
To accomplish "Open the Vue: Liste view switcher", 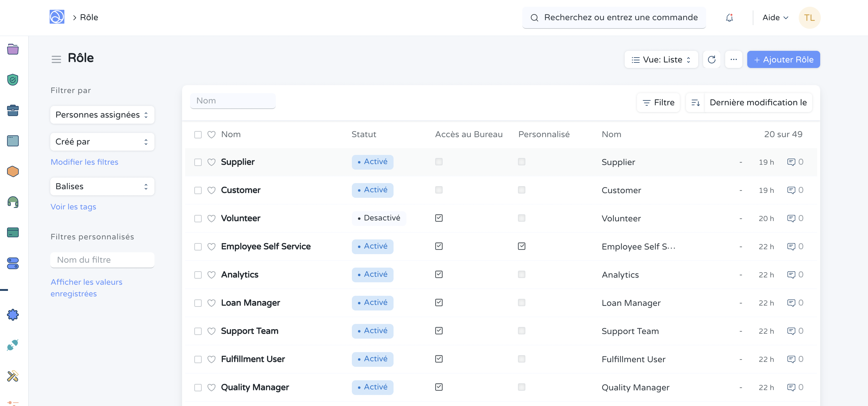I will [661, 60].
